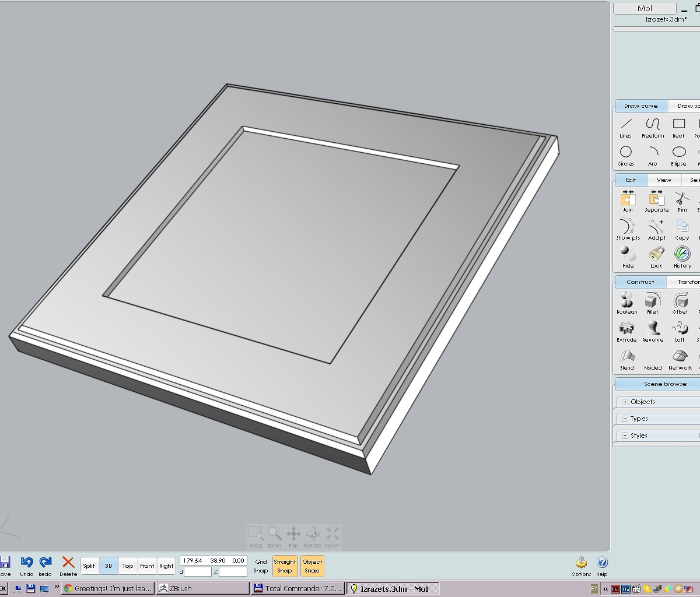The height and width of the screenshot is (597, 700).
Task: Select the Freeform curve tool
Action: pos(653,128)
